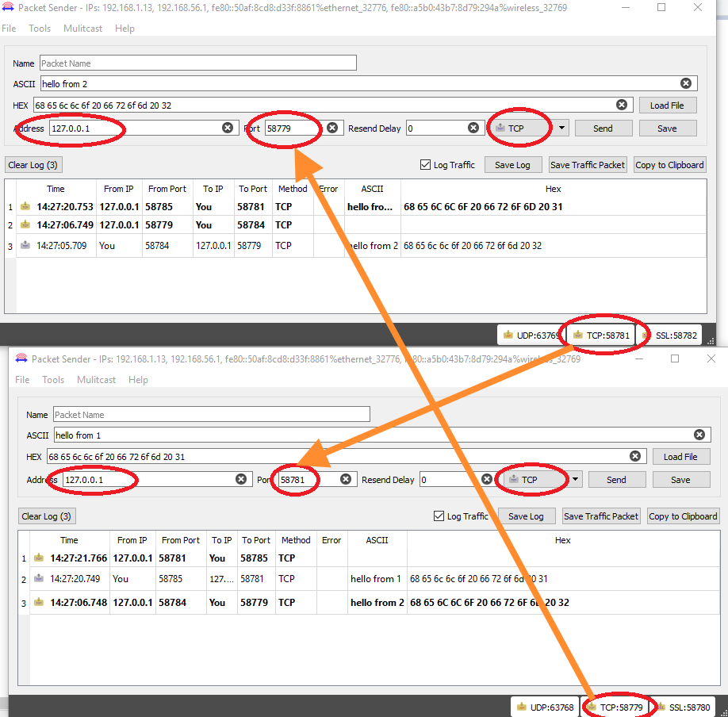
Task: Click Send button in bottom window
Action: [616, 480]
